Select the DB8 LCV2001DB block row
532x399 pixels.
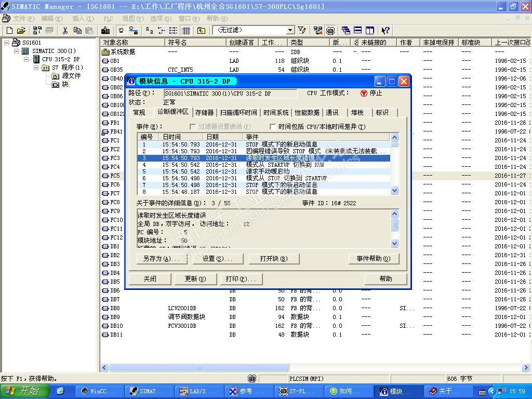pos(315,309)
